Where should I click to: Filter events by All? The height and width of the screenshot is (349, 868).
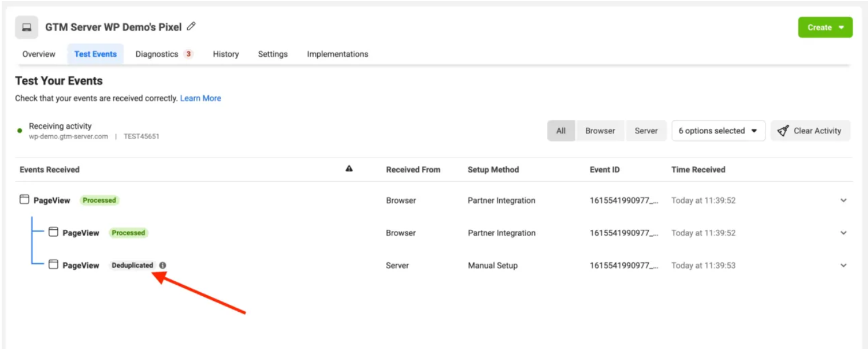pyautogui.click(x=561, y=131)
